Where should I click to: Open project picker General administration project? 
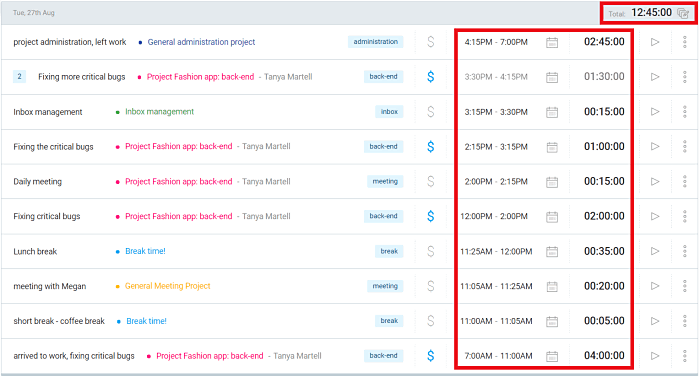201,42
